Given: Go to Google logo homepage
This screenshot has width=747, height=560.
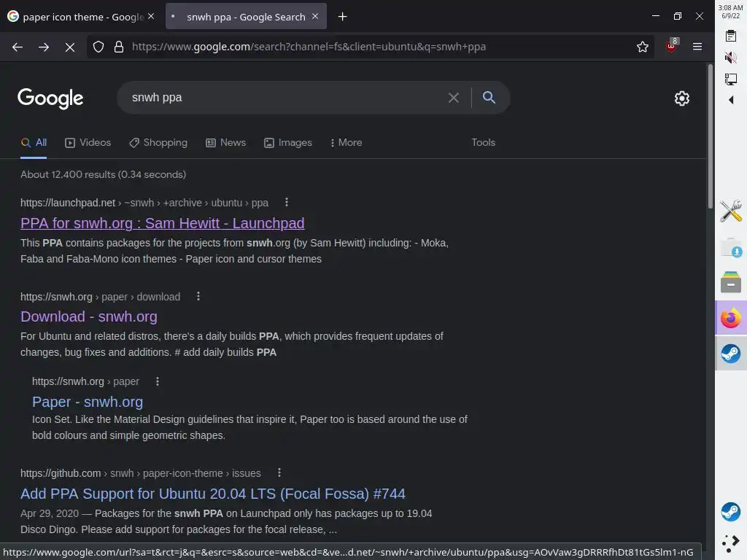Looking at the screenshot, I should [50, 98].
